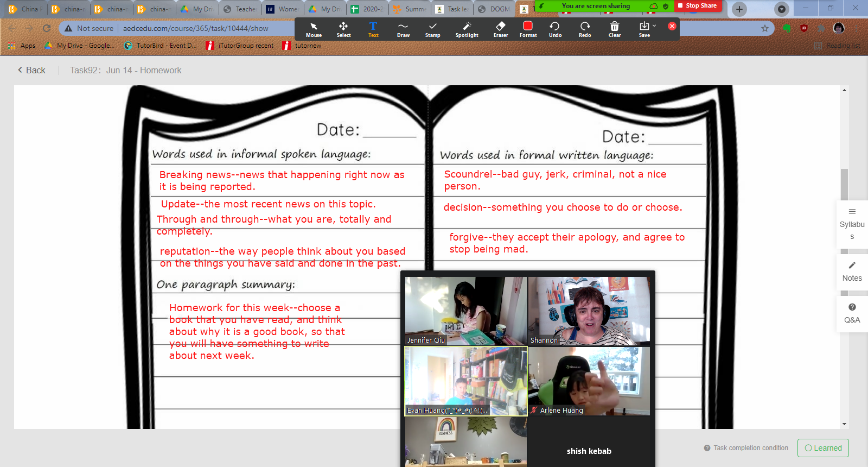Screen dimensions: 868x467
Task: Choose the Select tool in annotation bar
Action: (x=343, y=29)
